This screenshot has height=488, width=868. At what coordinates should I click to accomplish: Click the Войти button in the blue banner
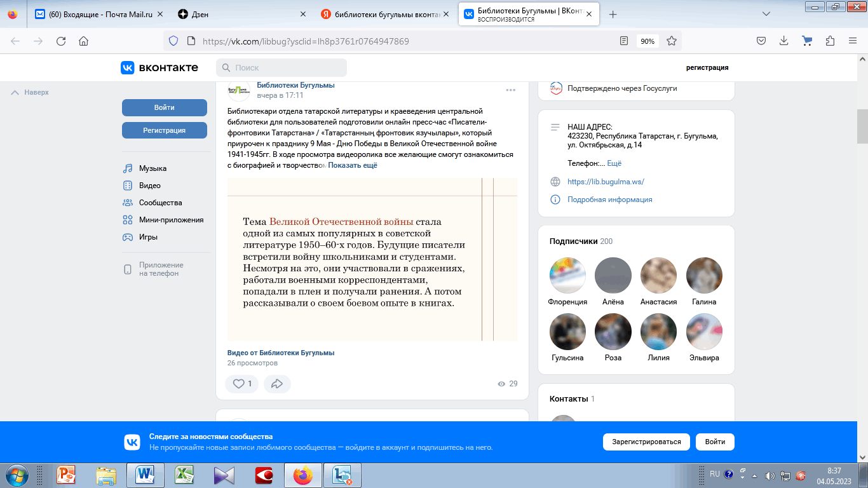pyautogui.click(x=715, y=442)
